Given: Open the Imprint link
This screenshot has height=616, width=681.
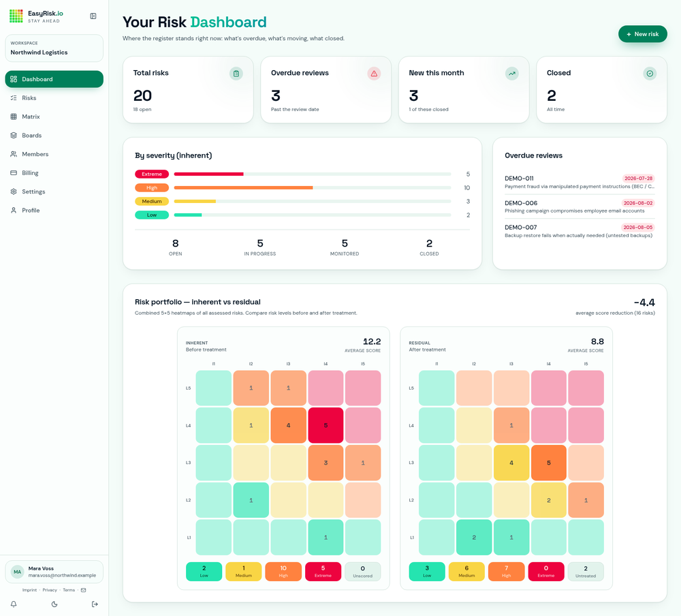Looking at the screenshot, I should 29,590.
